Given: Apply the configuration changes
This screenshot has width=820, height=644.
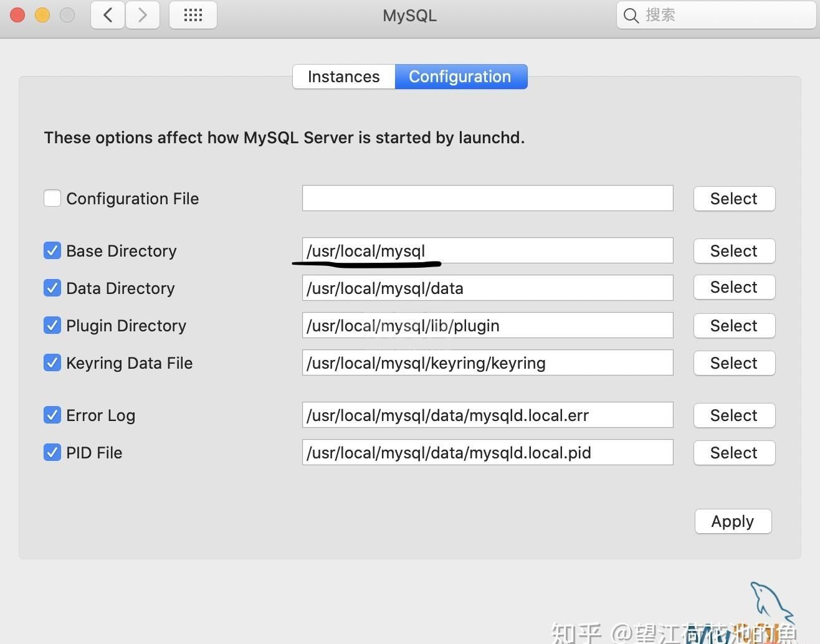Looking at the screenshot, I should coord(733,521).
